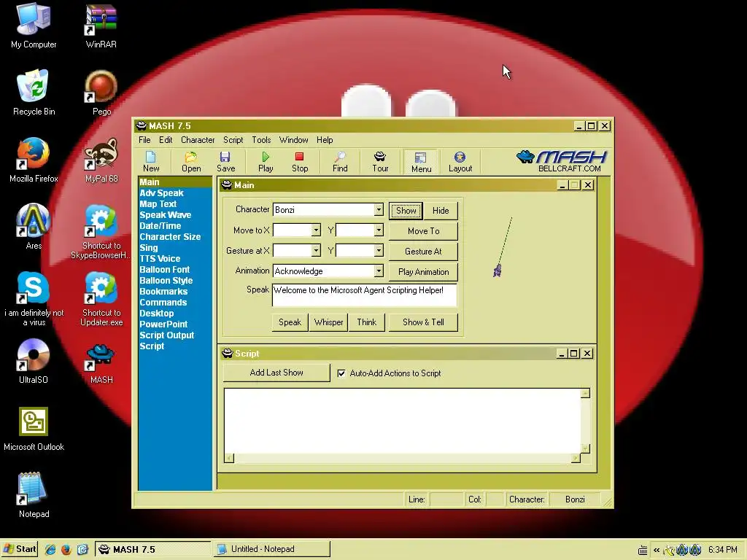
Task: Start the script with Play icon
Action: 266,161
